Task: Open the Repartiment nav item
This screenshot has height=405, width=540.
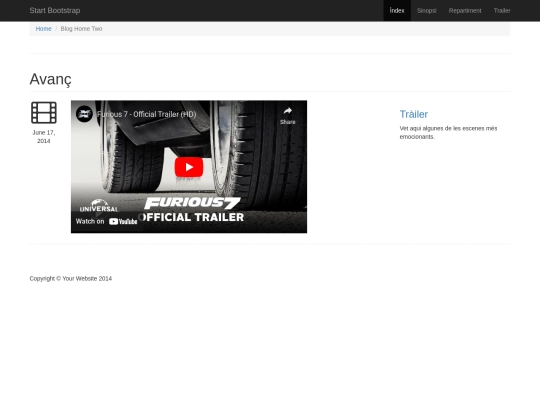Action: pos(465,11)
